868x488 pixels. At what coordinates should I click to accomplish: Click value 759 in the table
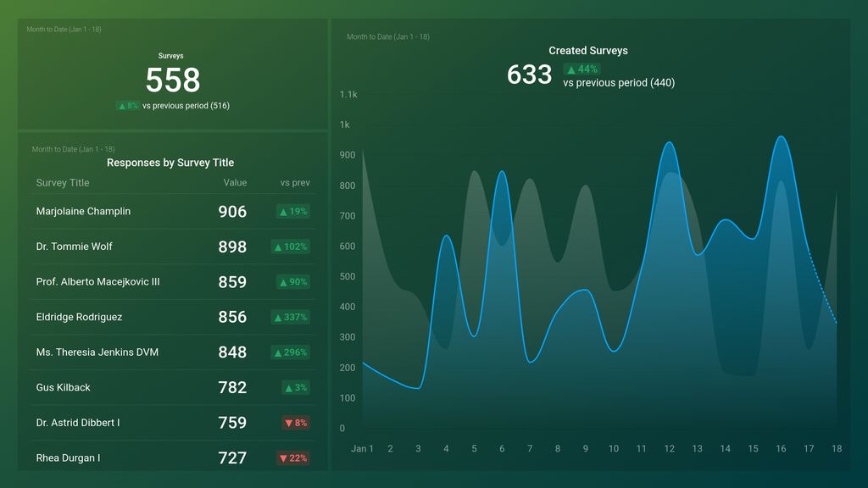coord(232,423)
